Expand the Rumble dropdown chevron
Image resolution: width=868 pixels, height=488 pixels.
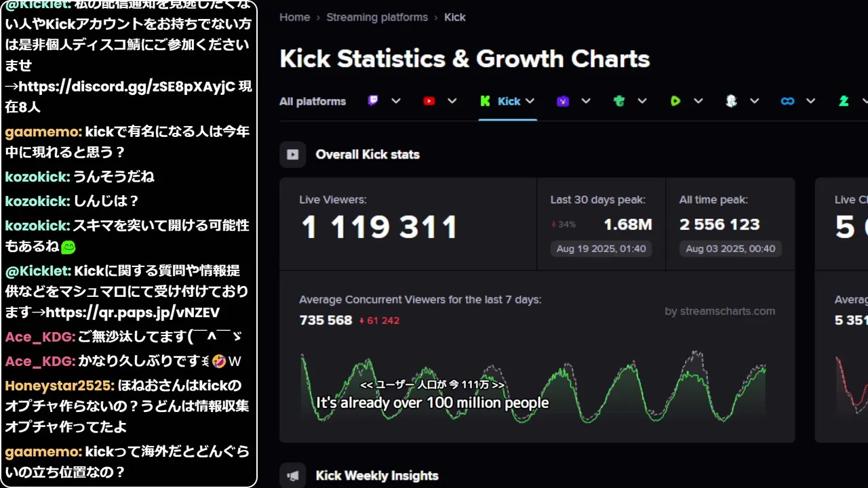click(x=698, y=101)
